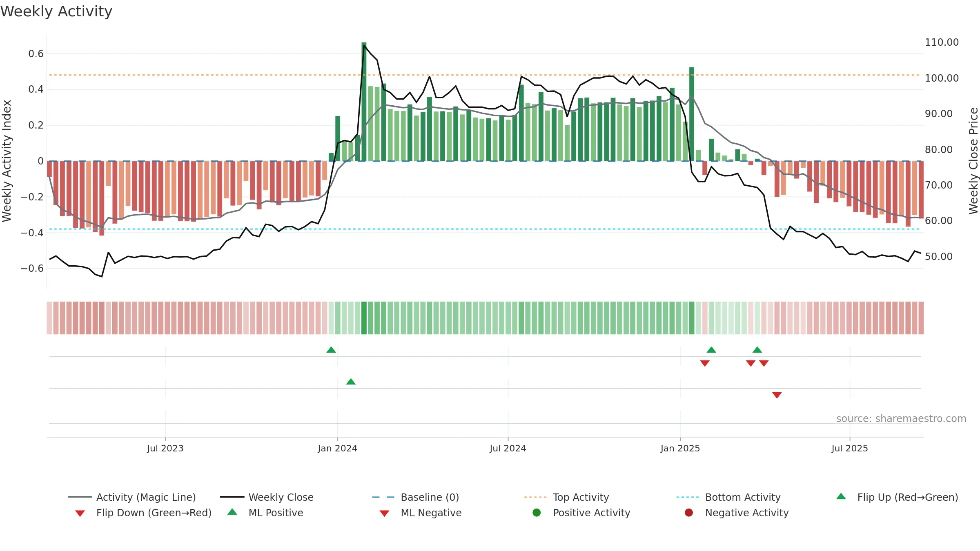
Task: Click the Weekly Activity Index axis title
Action: 7,161
